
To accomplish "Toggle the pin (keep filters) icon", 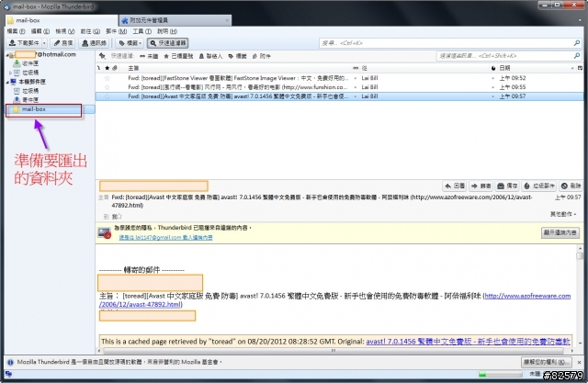I will (102, 56).
